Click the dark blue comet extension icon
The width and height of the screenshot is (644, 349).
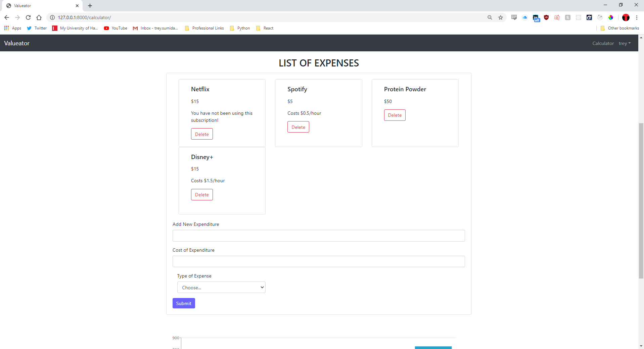pyautogui.click(x=589, y=17)
